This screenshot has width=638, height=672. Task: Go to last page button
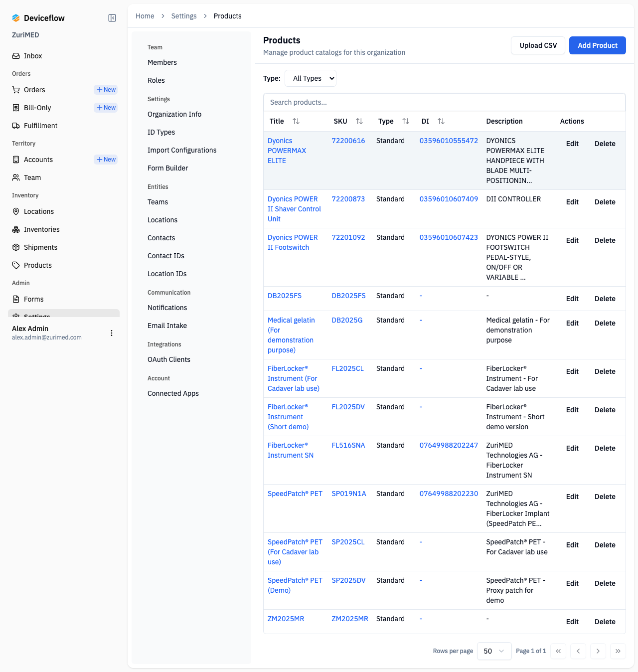click(618, 651)
